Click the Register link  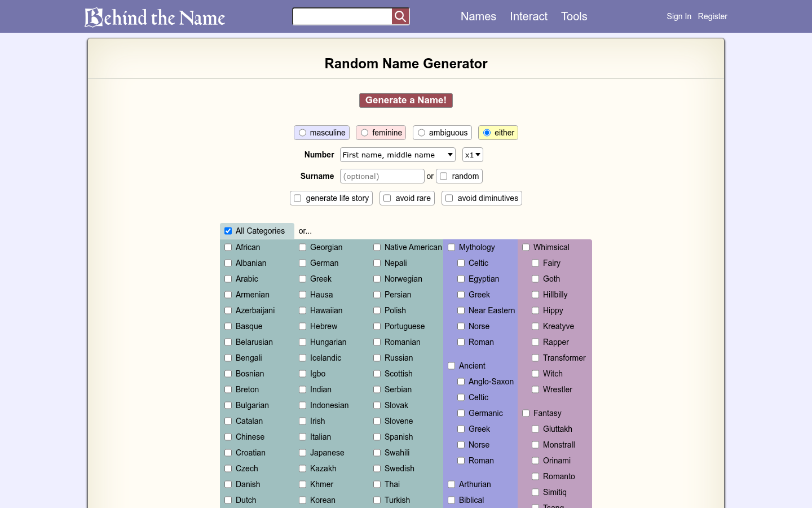click(x=713, y=16)
